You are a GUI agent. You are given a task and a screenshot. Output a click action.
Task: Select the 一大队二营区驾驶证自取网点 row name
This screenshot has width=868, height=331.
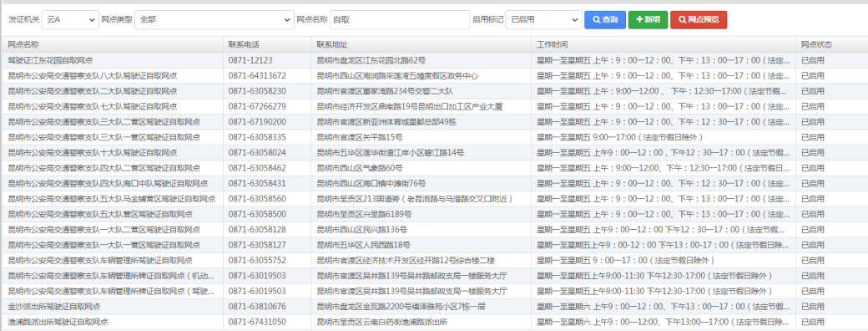coord(104,230)
